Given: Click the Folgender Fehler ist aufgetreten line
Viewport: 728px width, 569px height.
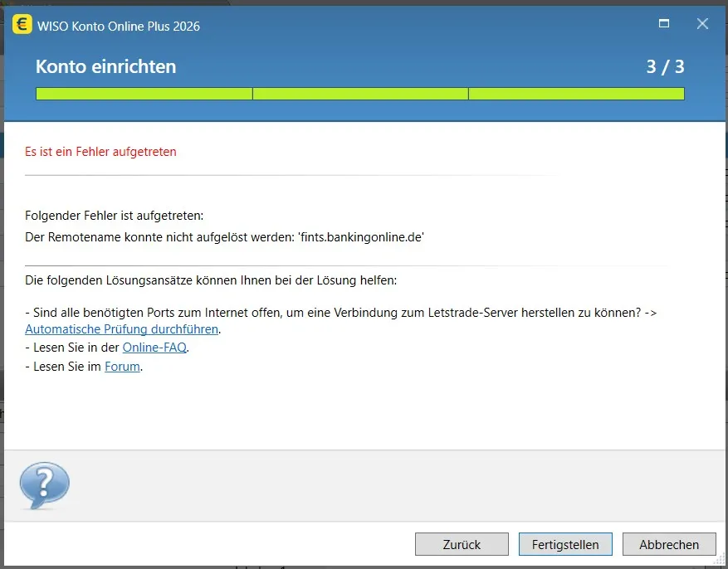Looking at the screenshot, I should [114, 216].
